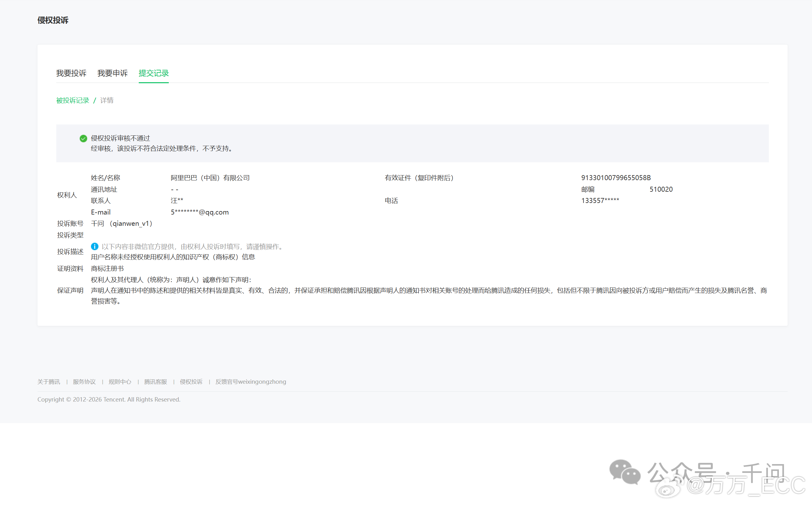The width and height of the screenshot is (812, 506).
Task: Click the blue info icon near complaint description
Action: point(95,246)
